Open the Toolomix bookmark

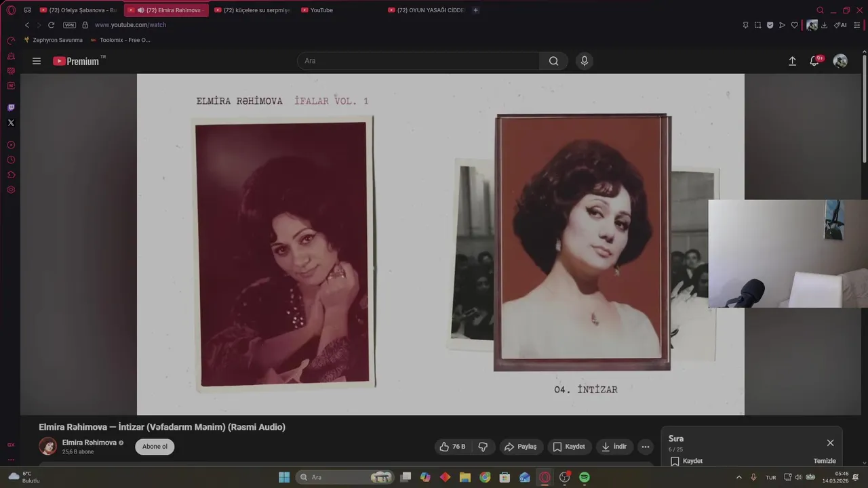(x=120, y=40)
